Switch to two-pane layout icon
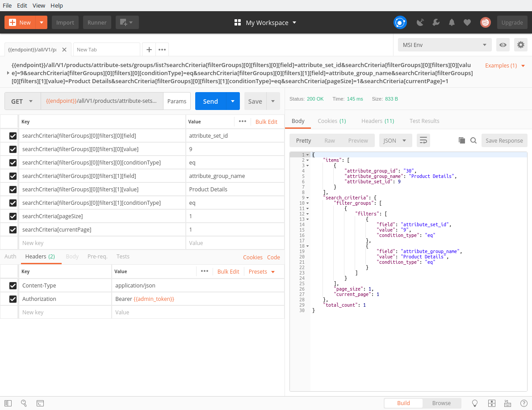 click(x=492, y=403)
